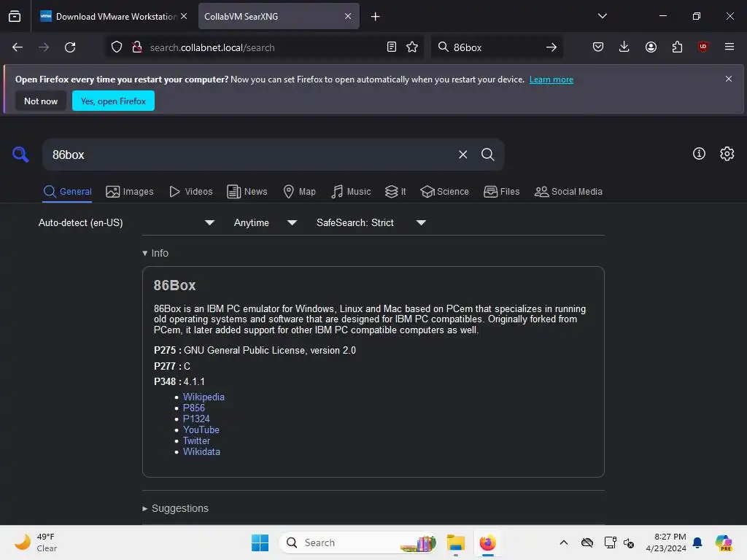Open the Learn more link
The height and width of the screenshot is (560, 747).
click(x=551, y=79)
